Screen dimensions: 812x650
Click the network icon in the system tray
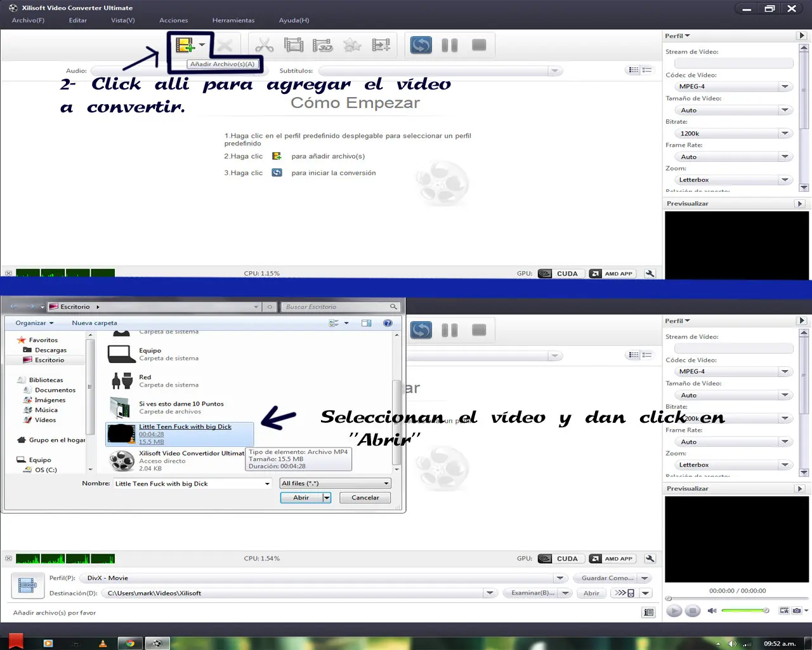747,644
